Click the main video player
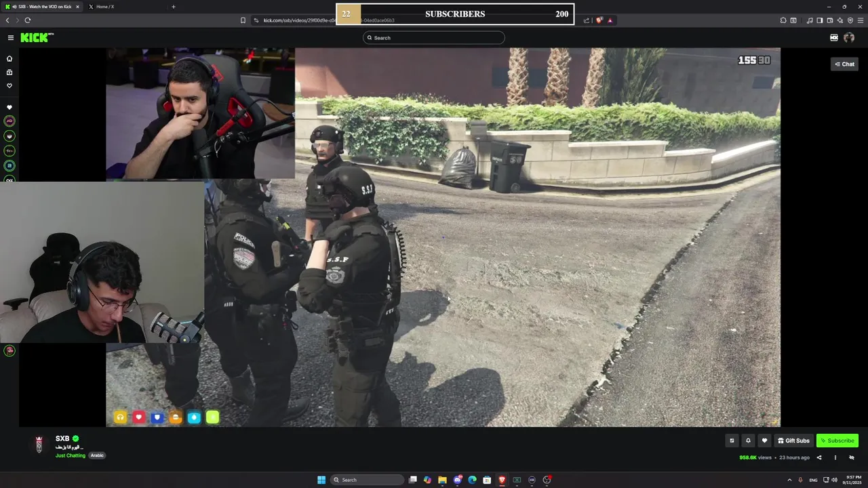The width and height of the screenshot is (868, 488). pos(443,237)
